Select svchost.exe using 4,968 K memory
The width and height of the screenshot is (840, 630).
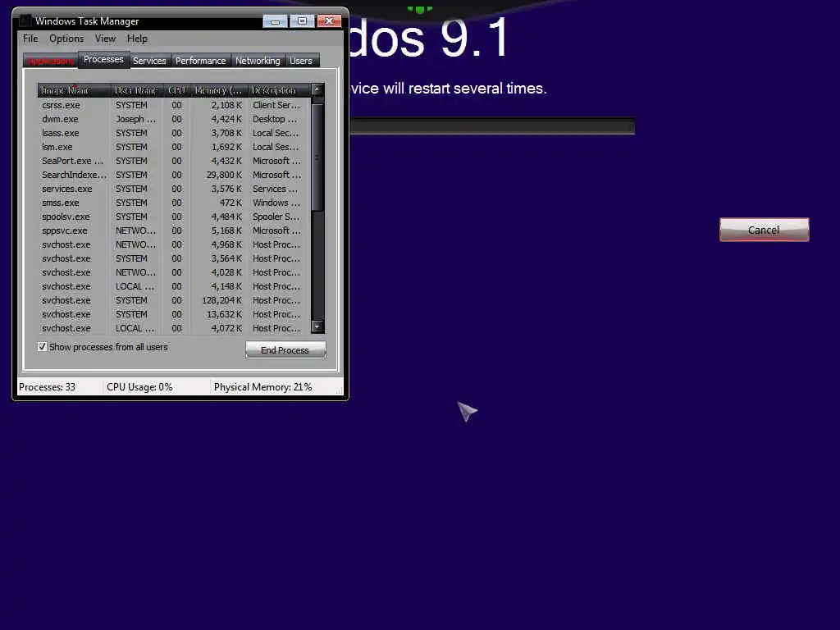point(174,244)
